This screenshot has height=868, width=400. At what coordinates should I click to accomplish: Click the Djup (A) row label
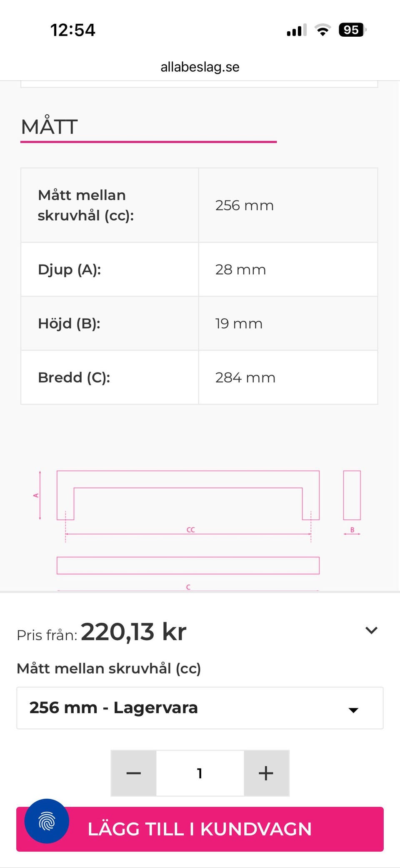pos(70,269)
